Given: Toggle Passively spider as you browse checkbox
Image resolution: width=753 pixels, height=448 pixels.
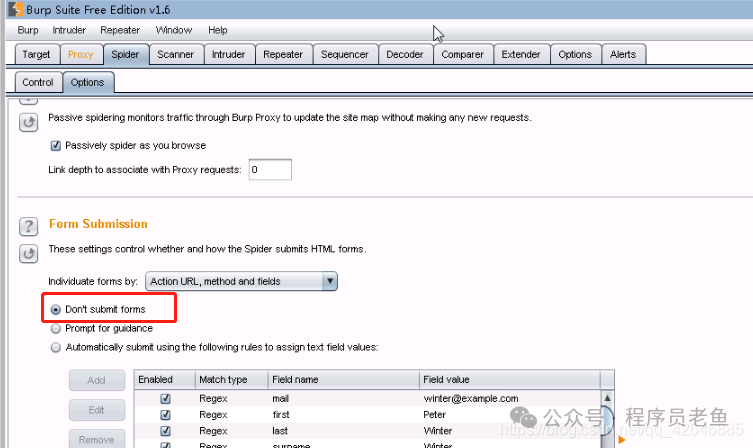Looking at the screenshot, I should (x=56, y=145).
